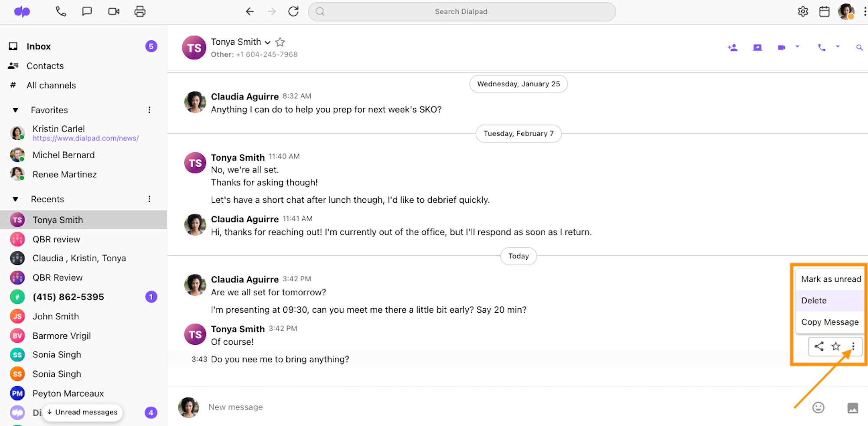Image resolution: width=868 pixels, height=426 pixels.
Task: Choose Delete in message menu
Action: pyautogui.click(x=830, y=301)
